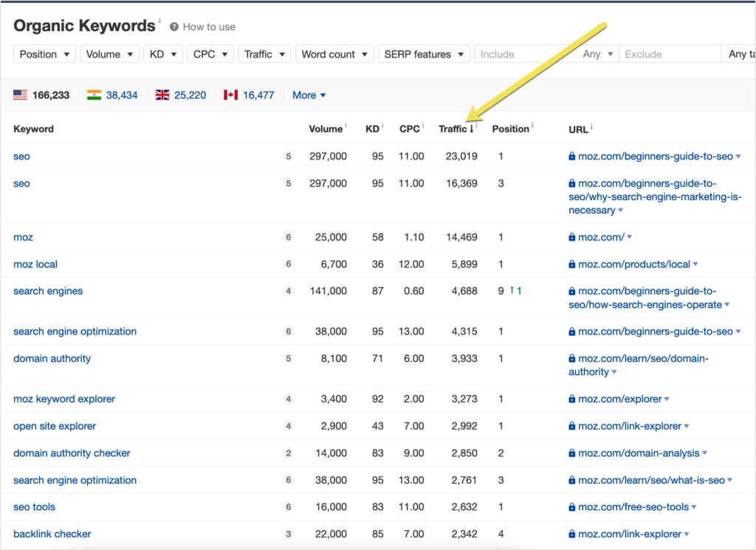
Task: Click the info icon beside URL column header
Action: point(591,126)
